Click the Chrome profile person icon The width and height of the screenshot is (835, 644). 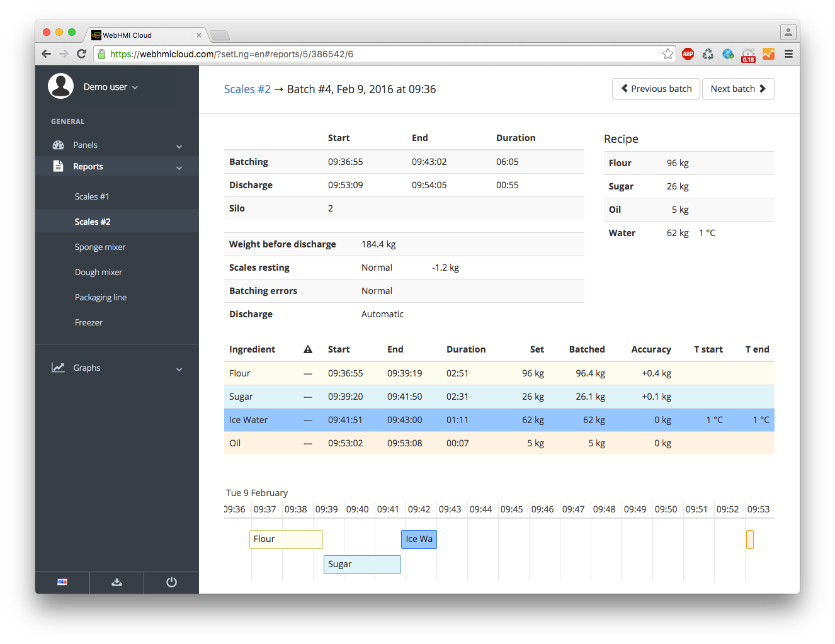788,31
